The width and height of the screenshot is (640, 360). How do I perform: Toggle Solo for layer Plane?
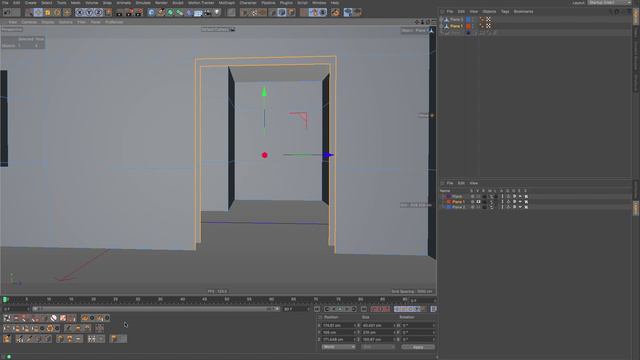point(473,196)
